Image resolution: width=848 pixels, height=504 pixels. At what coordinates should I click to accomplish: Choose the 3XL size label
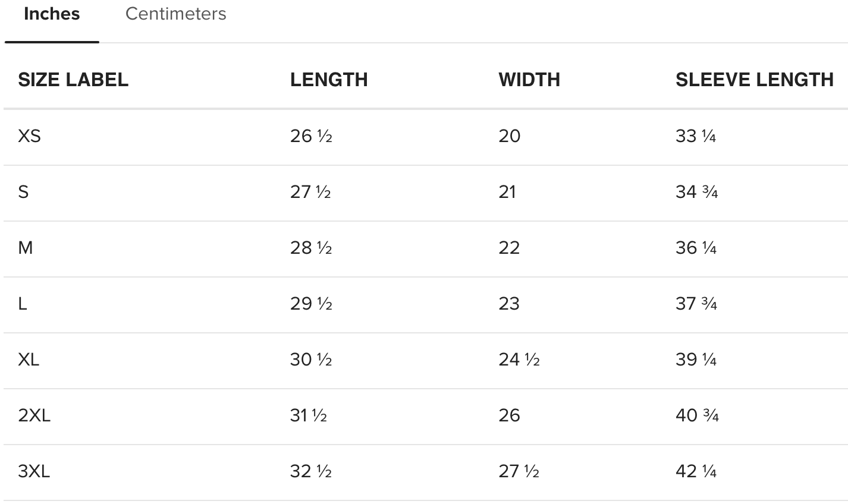click(34, 471)
